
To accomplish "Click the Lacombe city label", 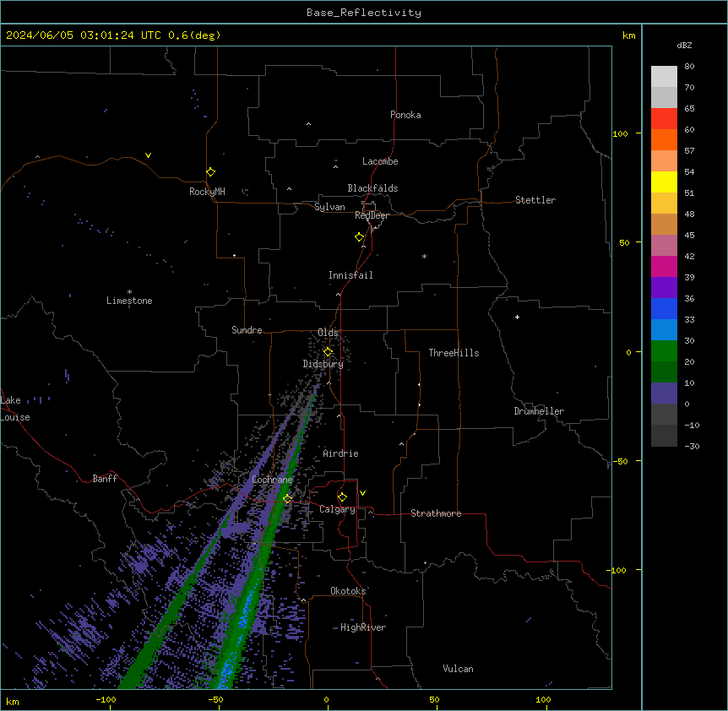I will (x=380, y=161).
